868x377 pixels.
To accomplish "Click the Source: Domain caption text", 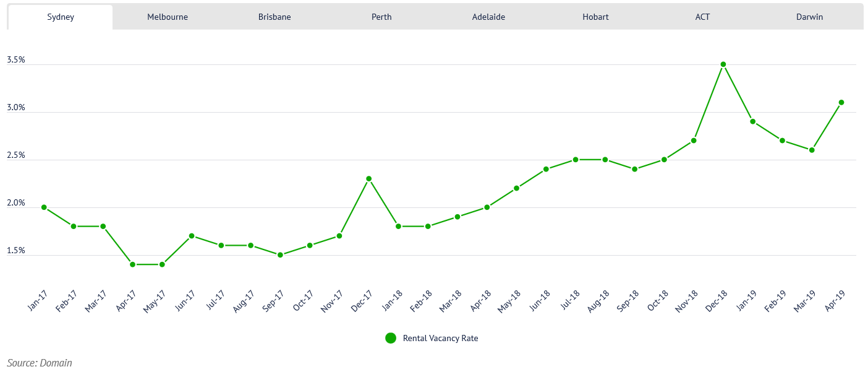I will point(40,363).
